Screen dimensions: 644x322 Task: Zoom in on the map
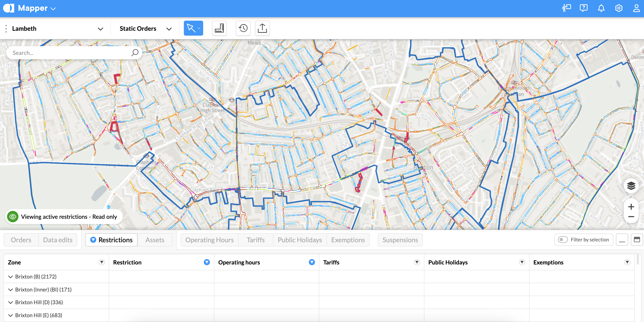coord(631,207)
